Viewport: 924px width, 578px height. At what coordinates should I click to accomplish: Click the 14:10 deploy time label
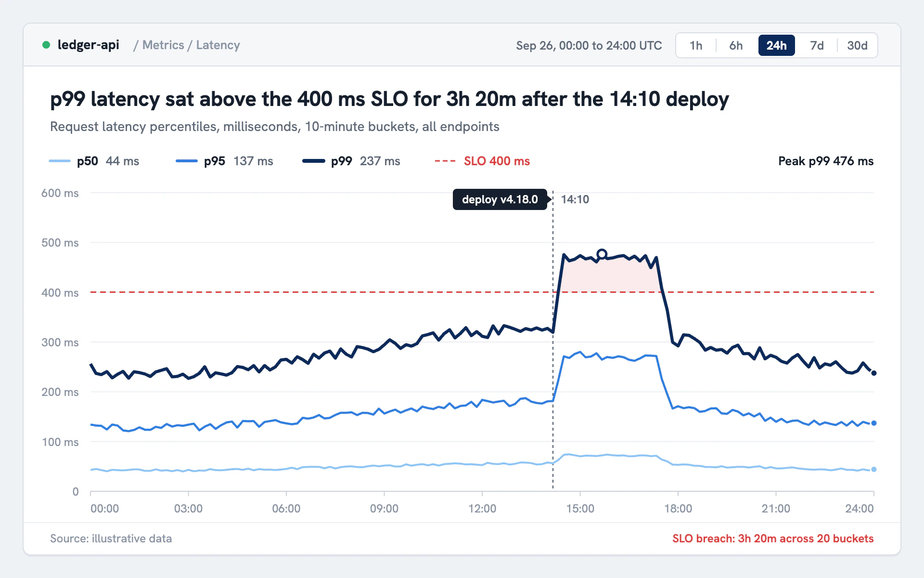point(575,199)
